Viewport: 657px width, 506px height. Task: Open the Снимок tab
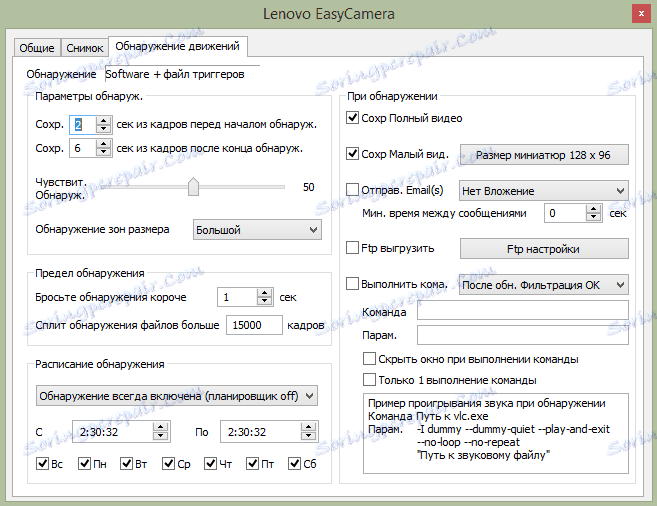pos(85,48)
